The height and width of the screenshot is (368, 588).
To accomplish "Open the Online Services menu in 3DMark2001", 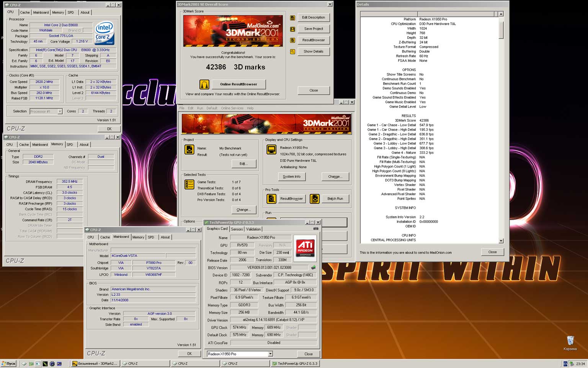I will pos(232,108).
